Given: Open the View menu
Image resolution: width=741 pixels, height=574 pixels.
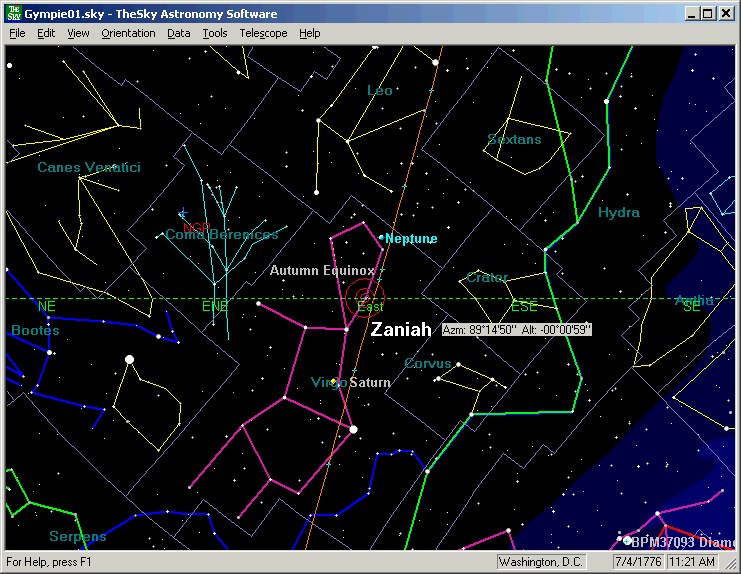Looking at the screenshot, I should (78, 33).
